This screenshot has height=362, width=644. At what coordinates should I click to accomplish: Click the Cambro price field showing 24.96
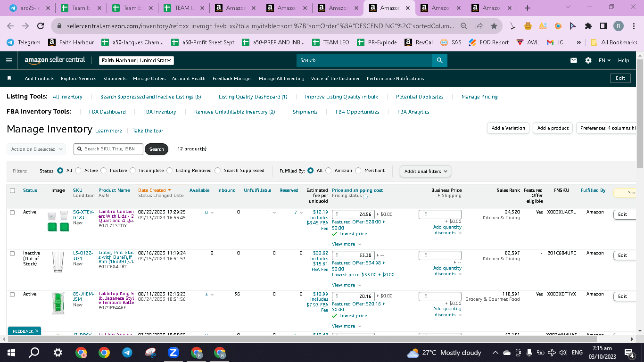pyautogui.click(x=353, y=214)
